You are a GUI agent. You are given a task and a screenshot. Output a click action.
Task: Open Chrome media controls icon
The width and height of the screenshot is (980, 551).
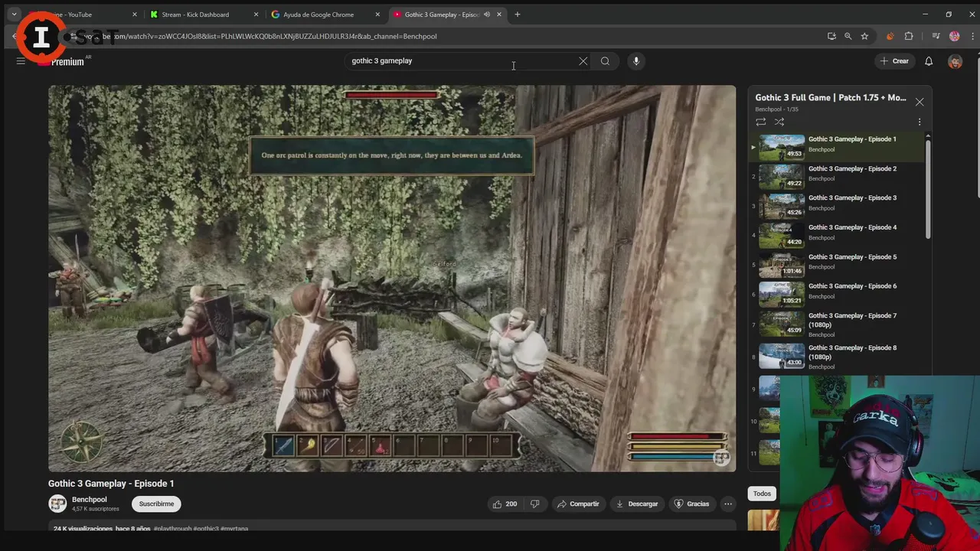click(x=936, y=36)
